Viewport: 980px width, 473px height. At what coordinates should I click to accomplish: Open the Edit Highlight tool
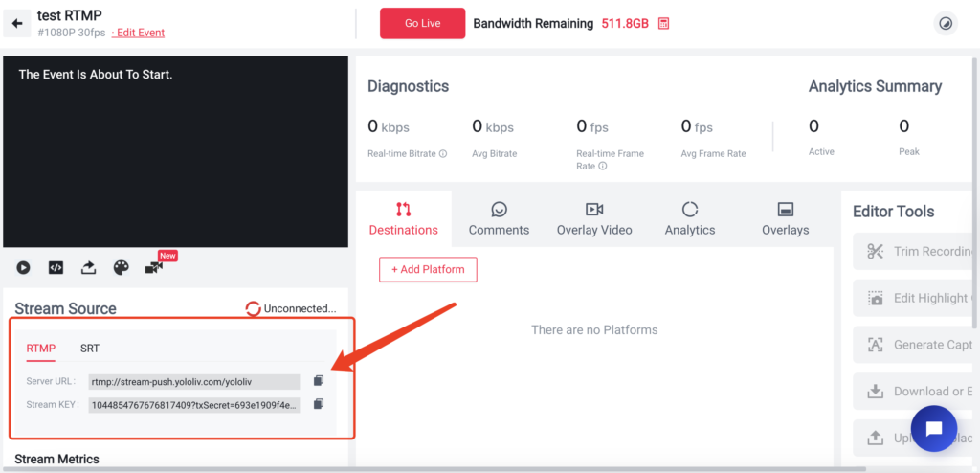click(914, 298)
